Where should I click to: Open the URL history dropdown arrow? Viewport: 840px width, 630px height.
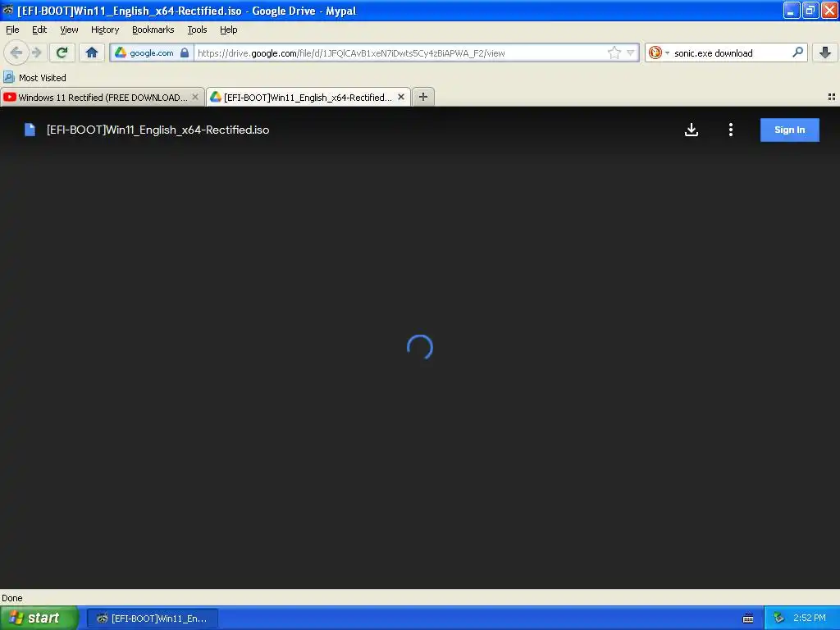click(x=631, y=52)
